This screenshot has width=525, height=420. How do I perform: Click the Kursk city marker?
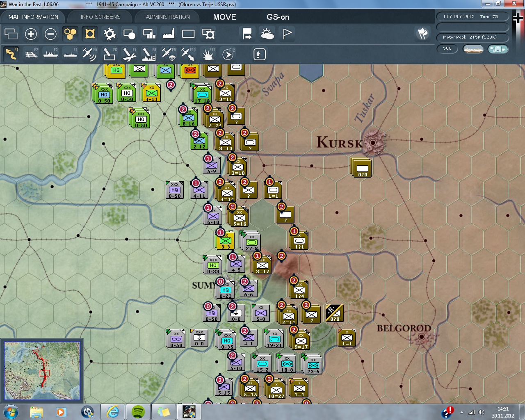[x=373, y=143]
